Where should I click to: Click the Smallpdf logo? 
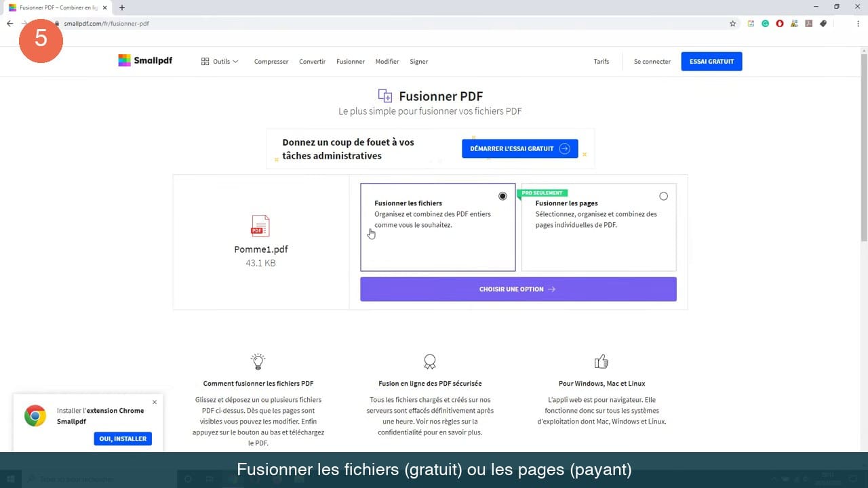[145, 60]
